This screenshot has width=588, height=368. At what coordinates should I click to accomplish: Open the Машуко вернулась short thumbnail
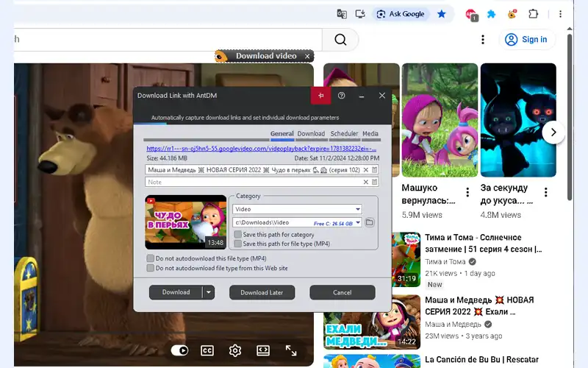pos(440,120)
